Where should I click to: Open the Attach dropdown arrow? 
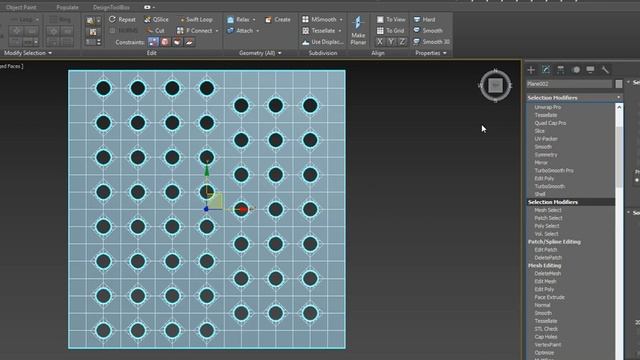pyautogui.click(x=258, y=31)
